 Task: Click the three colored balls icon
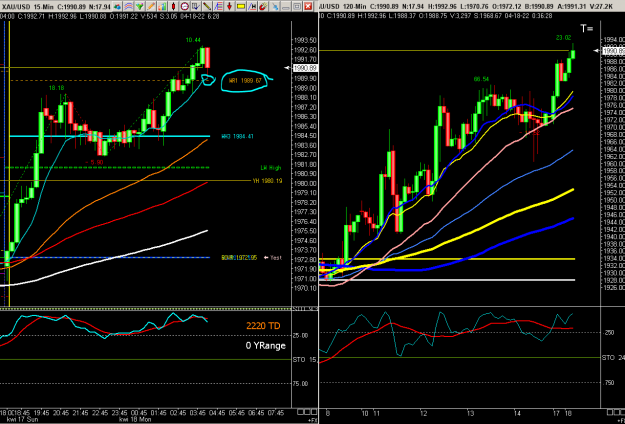tap(117, 6)
